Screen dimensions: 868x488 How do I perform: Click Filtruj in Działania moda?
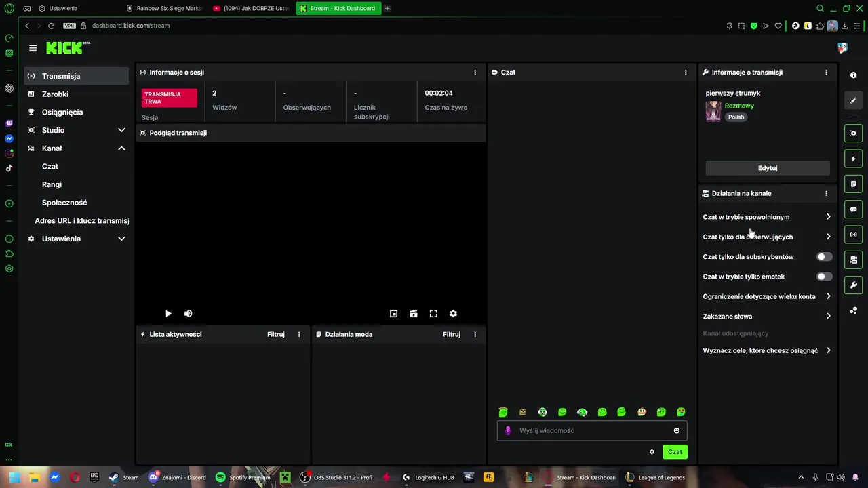coord(452,334)
